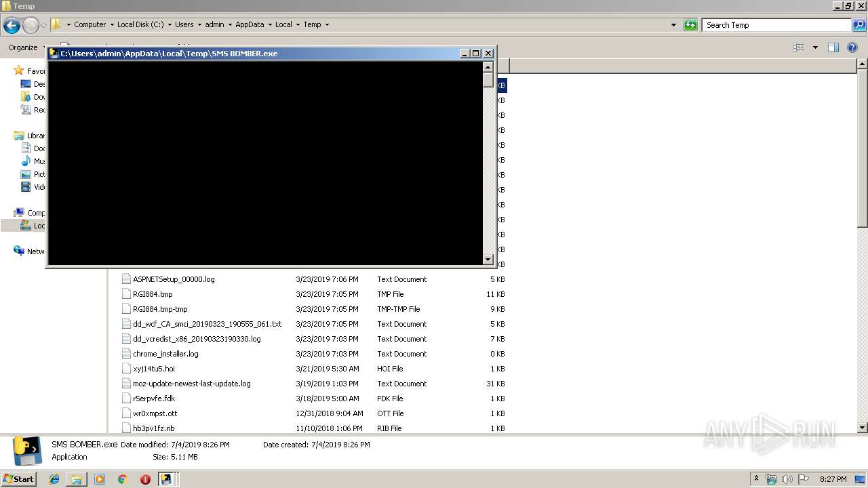Click the SMS BOMBER taskbar button

(x=167, y=479)
